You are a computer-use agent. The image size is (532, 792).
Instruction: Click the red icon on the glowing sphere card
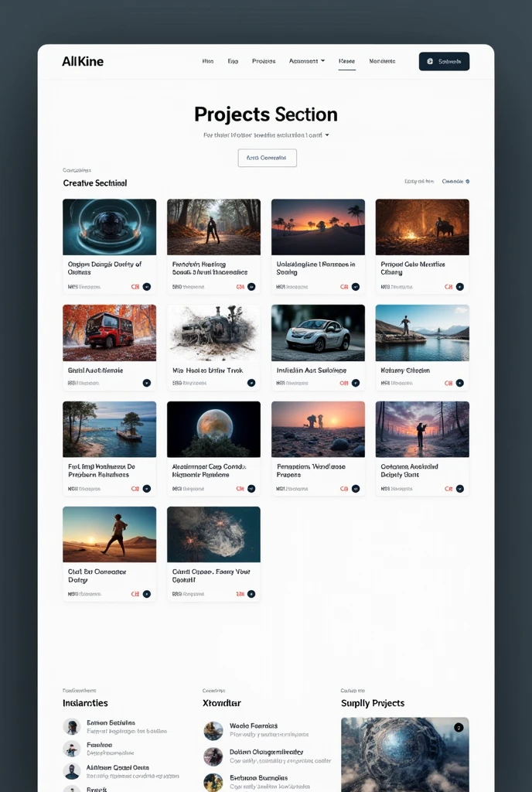click(135, 286)
